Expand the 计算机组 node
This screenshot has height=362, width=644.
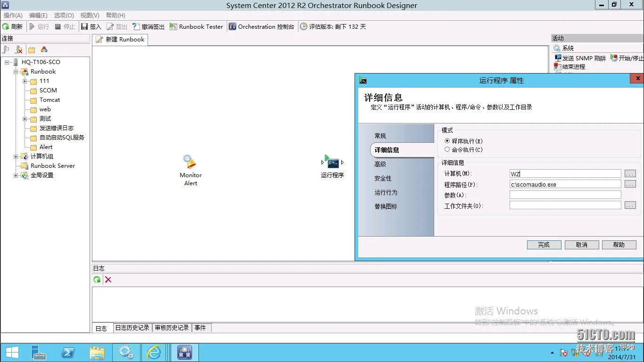point(16,156)
